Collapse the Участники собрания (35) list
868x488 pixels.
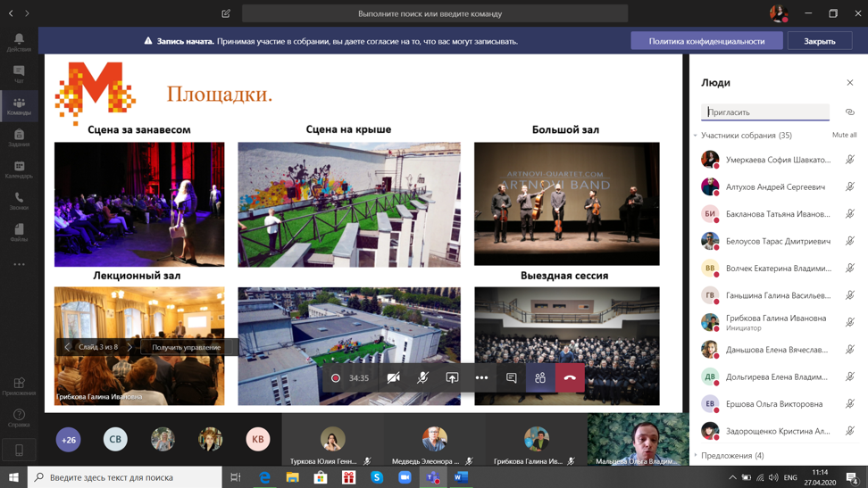point(696,136)
